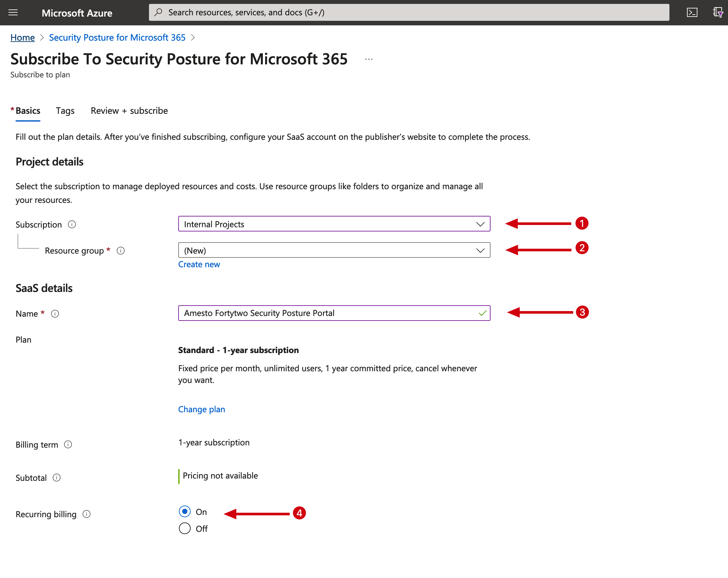The image size is (728, 578).
Task: Expand the Resource group dropdown
Action: click(x=334, y=250)
